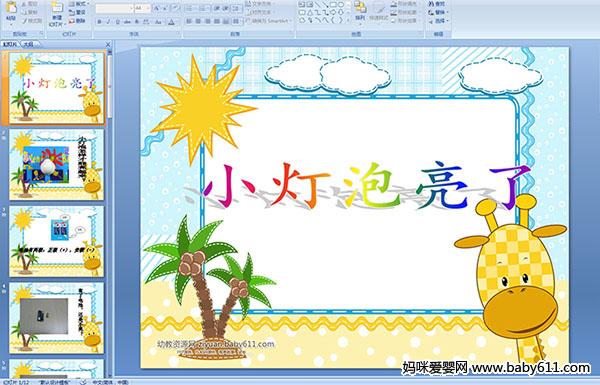Select the oval shape in shapes gallery
Viewport: 600px width, 385px height.
click(341, 5)
